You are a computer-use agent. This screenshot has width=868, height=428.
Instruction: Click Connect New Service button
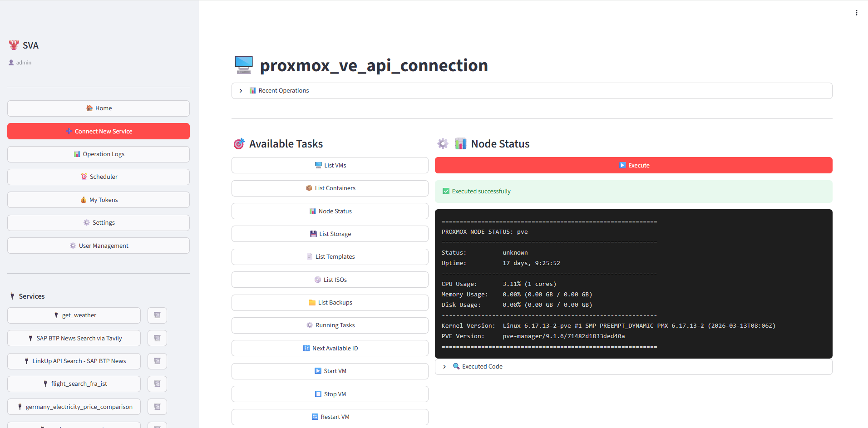tap(99, 131)
